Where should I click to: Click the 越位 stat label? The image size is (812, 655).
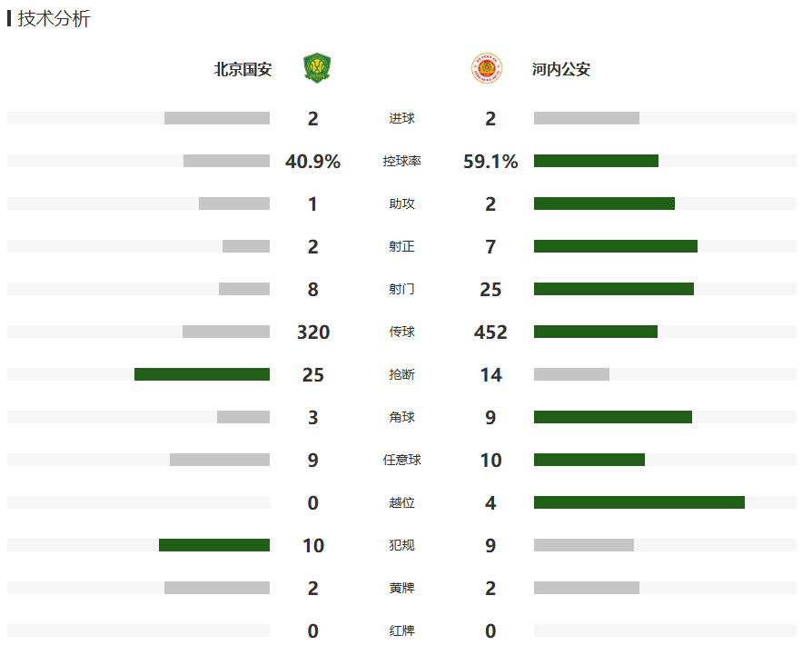coord(401,503)
